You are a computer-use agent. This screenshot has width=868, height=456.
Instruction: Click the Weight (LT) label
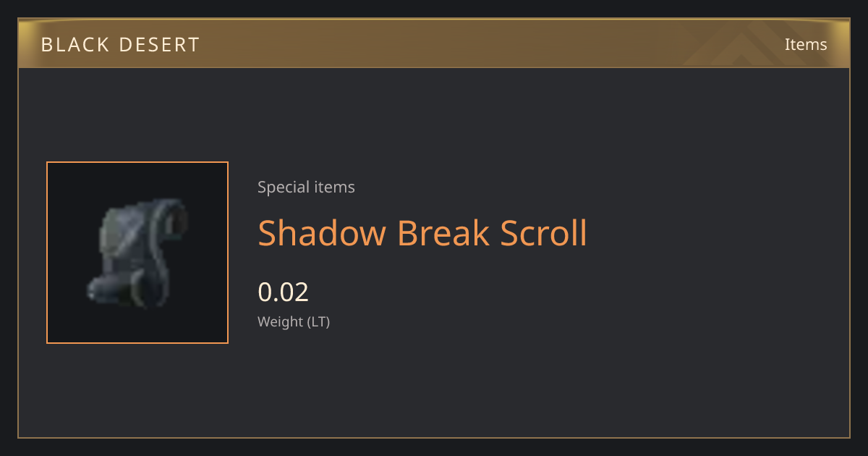coord(294,321)
